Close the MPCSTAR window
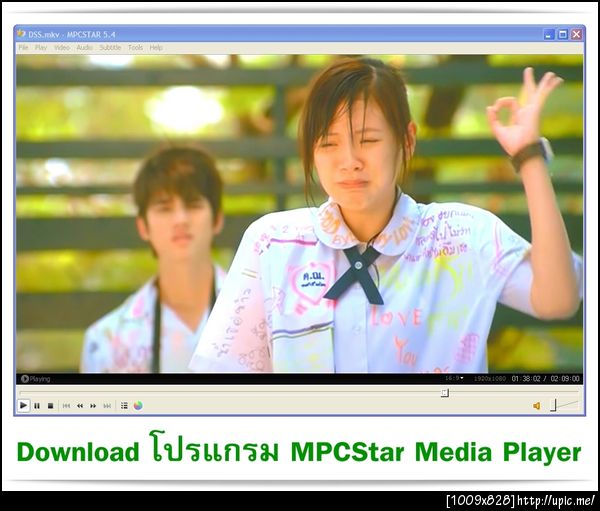This screenshot has width=600, height=511. [x=576, y=34]
